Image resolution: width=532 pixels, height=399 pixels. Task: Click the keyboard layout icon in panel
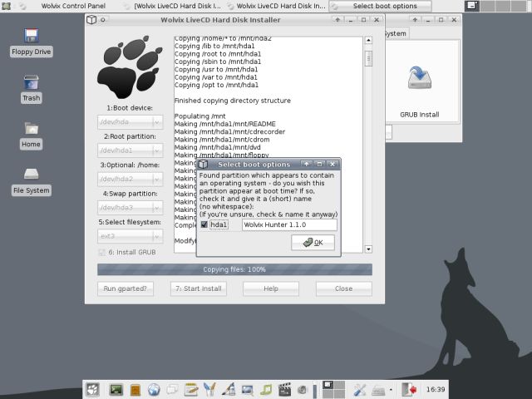(378, 390)
